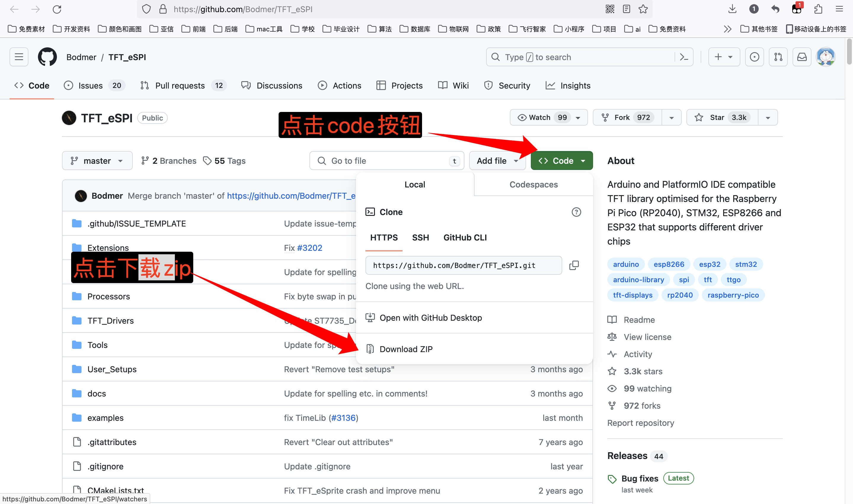This screenshot has height=504, width=853.
Task: Click the GitHub logo home icon
Action: point(47,57)
